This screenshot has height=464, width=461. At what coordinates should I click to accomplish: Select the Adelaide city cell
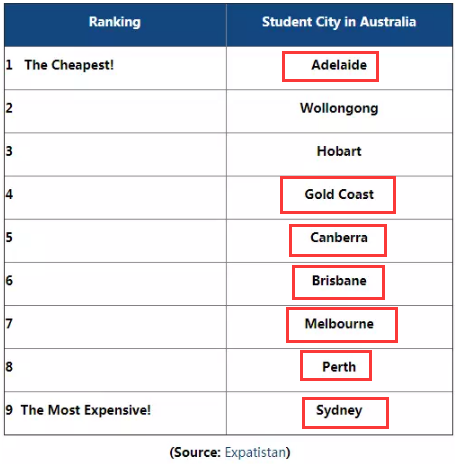[339, 68]
